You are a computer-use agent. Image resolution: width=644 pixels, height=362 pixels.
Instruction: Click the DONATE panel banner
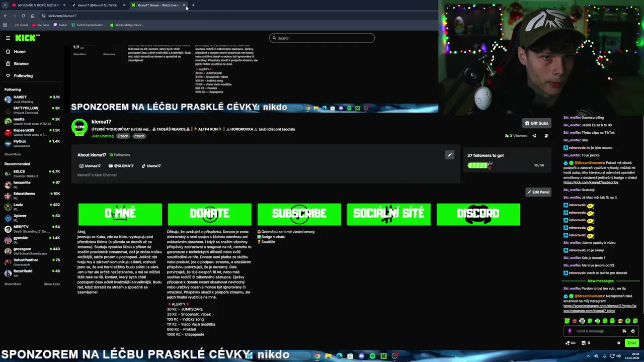[x=210, y=214]
